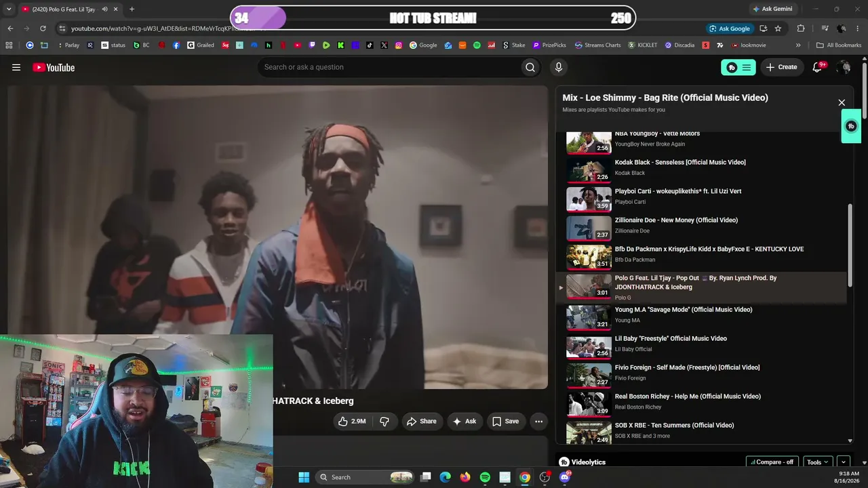Open the Chrome tab search dropdown arrow
Viewport: 868px width, 488px height.
(9, 9)
